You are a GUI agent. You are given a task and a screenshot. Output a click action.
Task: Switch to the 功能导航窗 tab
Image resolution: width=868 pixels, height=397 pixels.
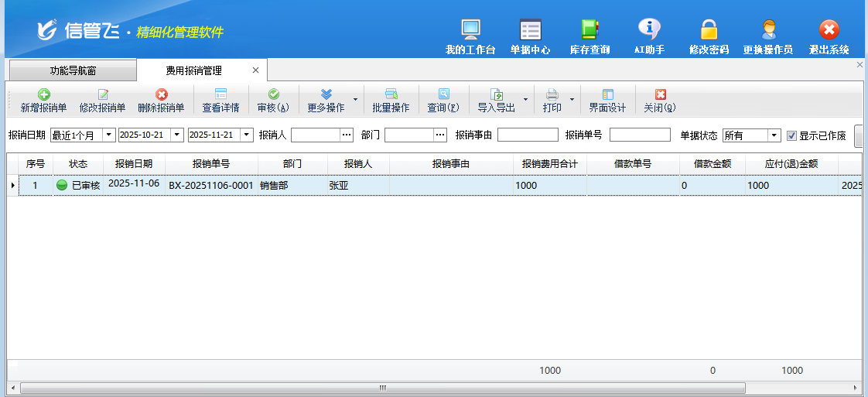[73, 70]
